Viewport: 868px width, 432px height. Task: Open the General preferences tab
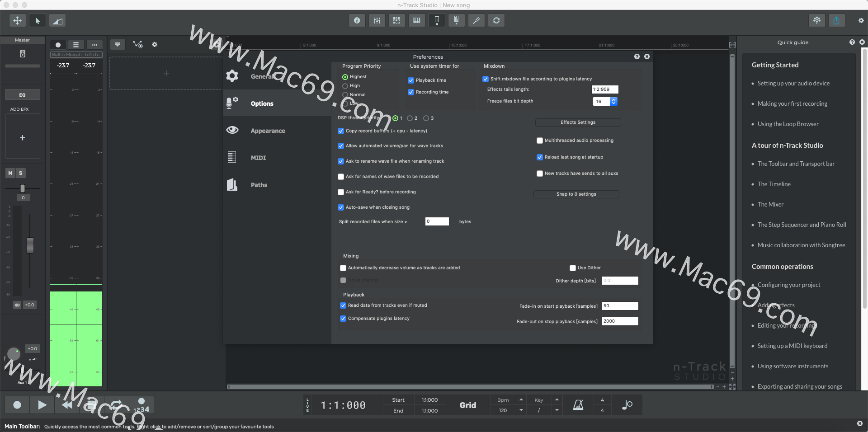(x=277, y=76)
